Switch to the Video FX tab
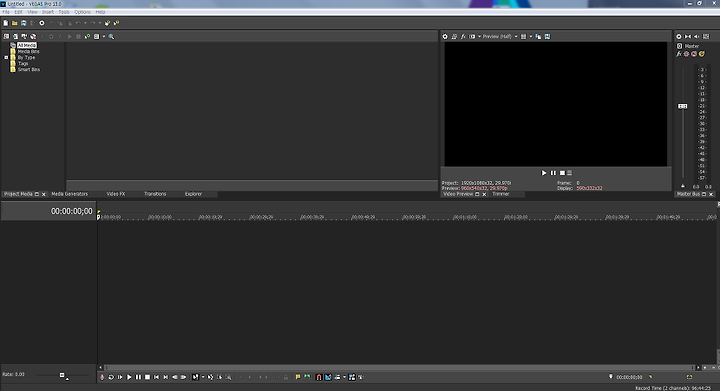This screenshot has height=391, width=720. pyautogui.click(x=116, y=194)
